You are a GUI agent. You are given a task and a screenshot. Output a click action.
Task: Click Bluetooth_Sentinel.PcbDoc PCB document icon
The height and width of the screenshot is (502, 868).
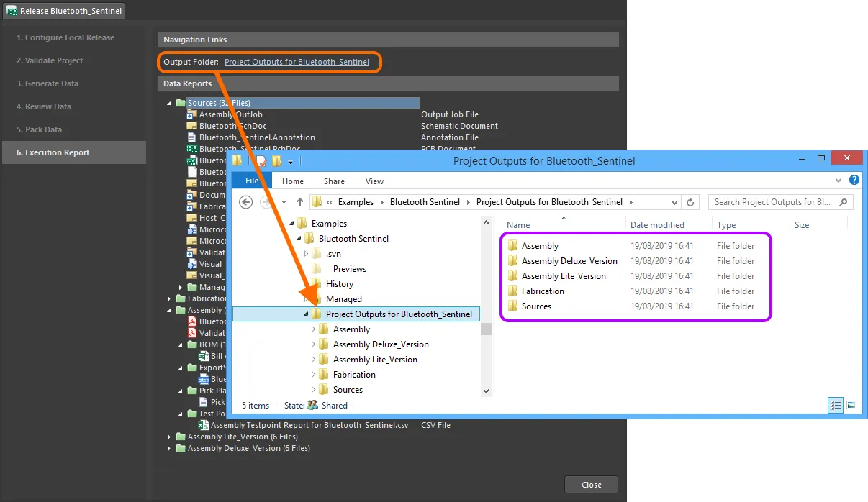[x=192, y=149]
